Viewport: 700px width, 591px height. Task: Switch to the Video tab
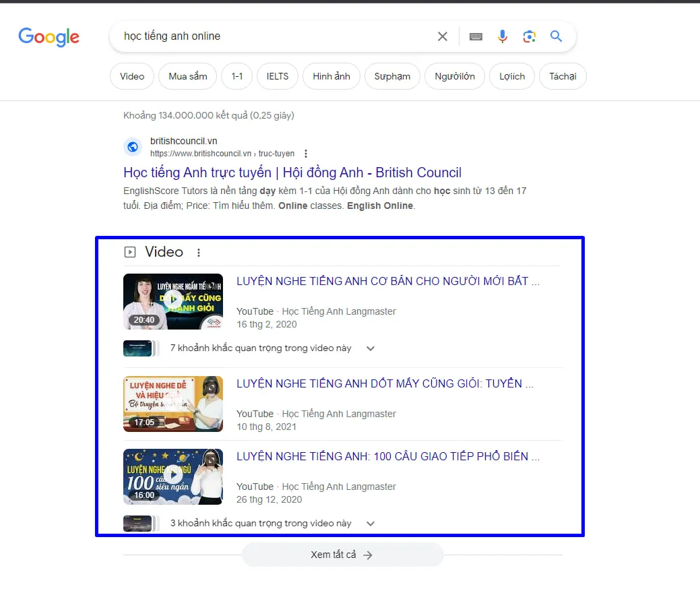(131, 76)
